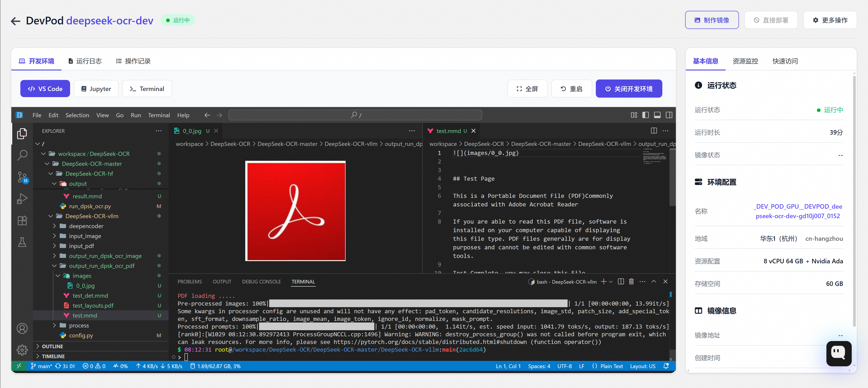Click the 制作镜像 button
The width and height of the screenshot is (868, 388).
pyautogui.click(x=712, y=20)
